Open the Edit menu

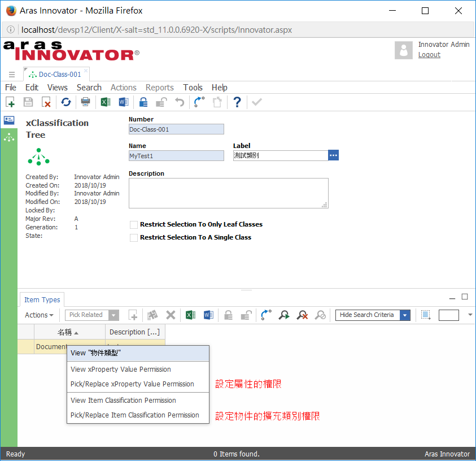tap(32, 88)
